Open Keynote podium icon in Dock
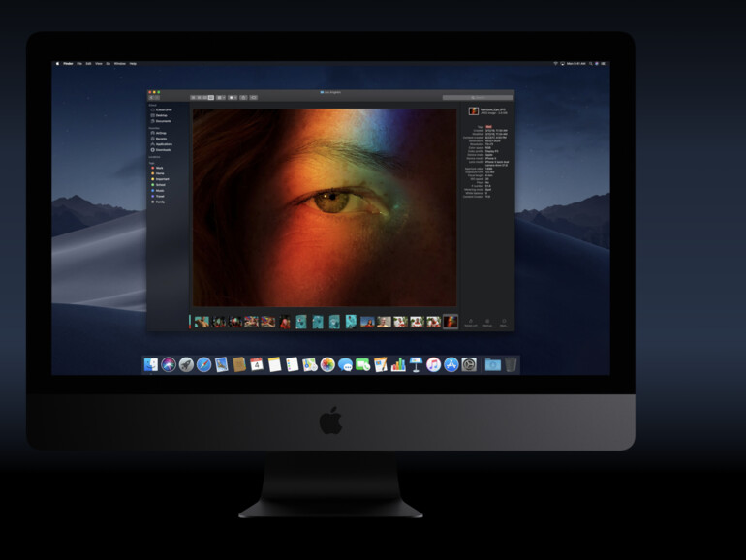 tap(416, 365)
